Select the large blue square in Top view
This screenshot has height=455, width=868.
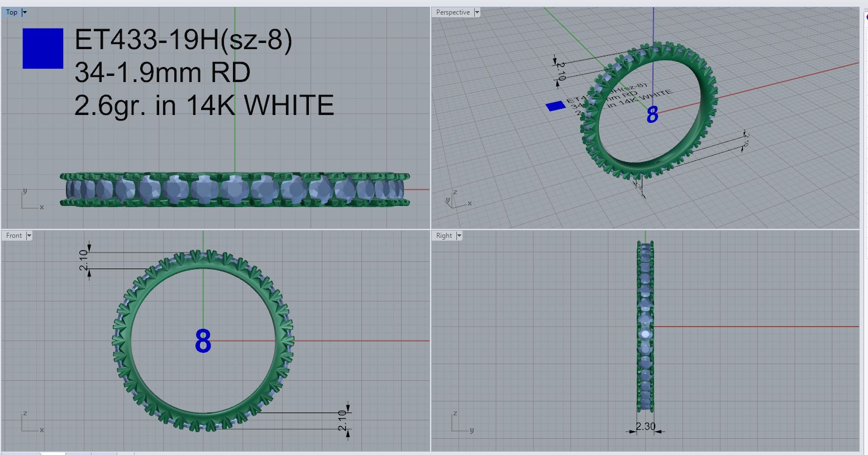coord(43,49)
